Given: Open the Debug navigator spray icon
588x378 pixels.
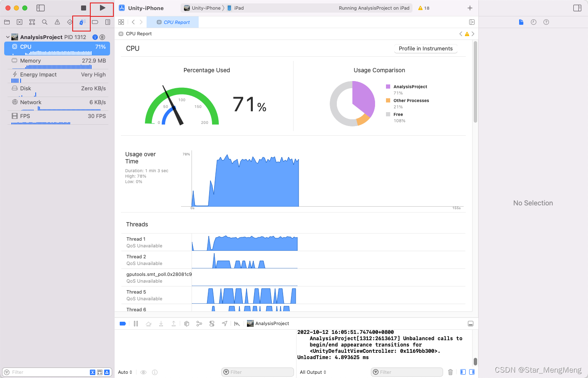Looking at the screenshot, I should [82, 22].
